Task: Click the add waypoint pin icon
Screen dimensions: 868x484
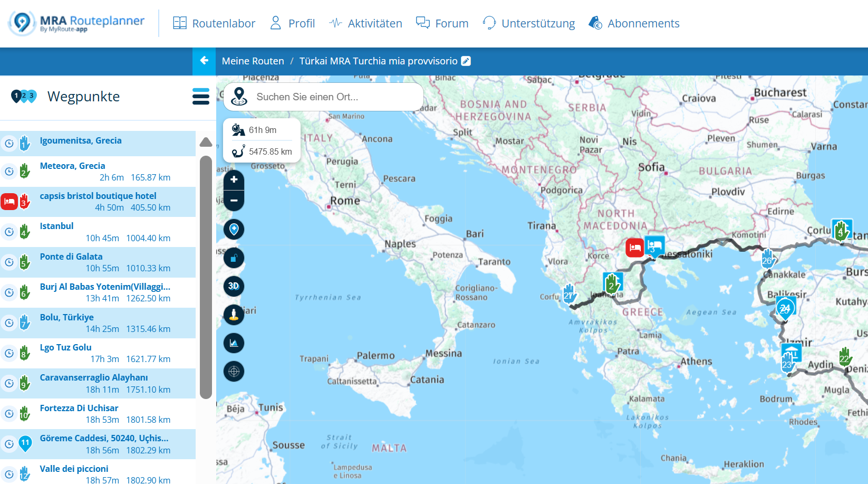Action: click(x=234, y=229)
